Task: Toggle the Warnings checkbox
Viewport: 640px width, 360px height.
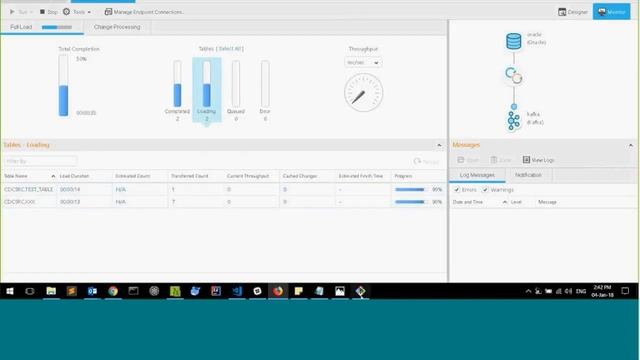Action: tap(485, 190)
